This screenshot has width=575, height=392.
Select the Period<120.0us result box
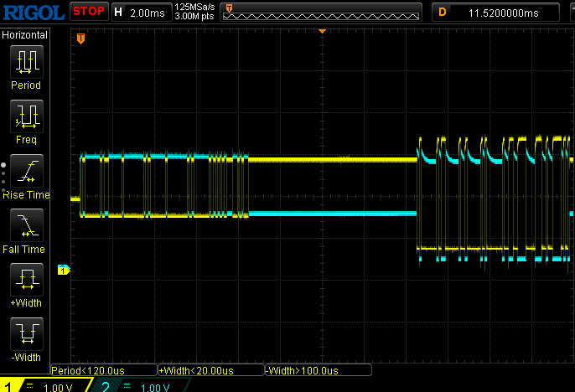104,370
